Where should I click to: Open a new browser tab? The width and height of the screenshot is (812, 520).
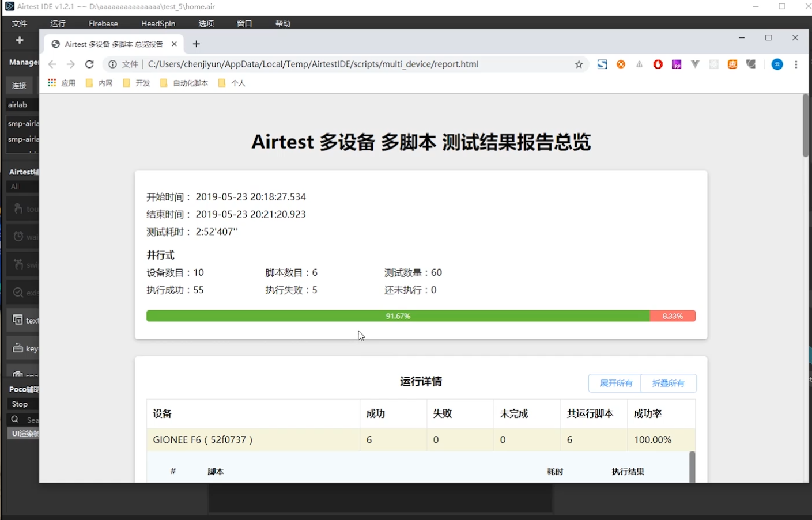(196, 44)
